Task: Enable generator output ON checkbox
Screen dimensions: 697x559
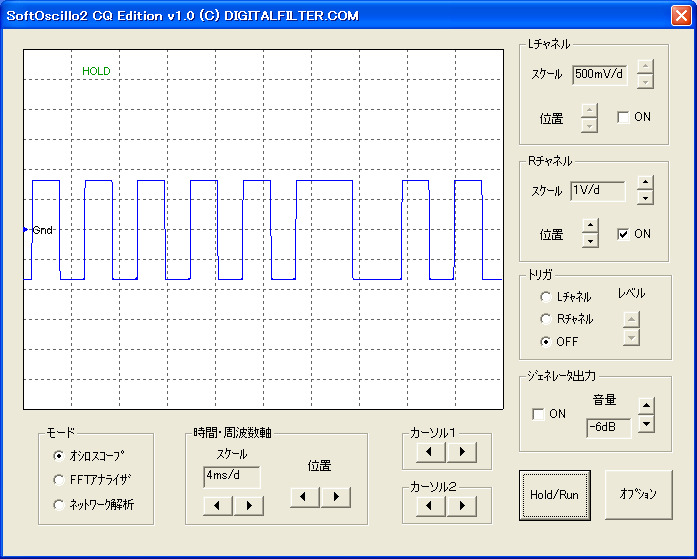Action: click(539, 414)
